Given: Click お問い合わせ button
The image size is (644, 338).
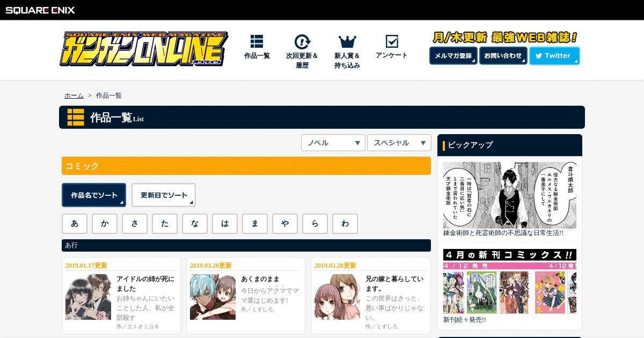Looking at the screenshot, I should point(503,56).
